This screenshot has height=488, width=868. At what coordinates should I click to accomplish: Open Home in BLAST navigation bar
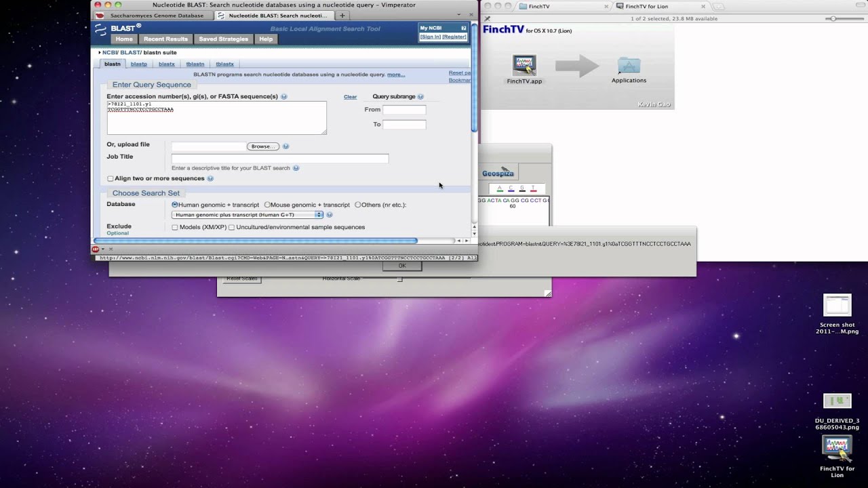coord(124,39)
